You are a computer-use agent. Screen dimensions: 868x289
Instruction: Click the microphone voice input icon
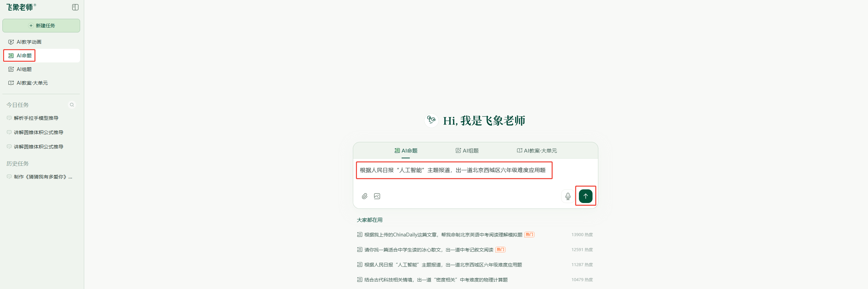[x=568, y=196]
